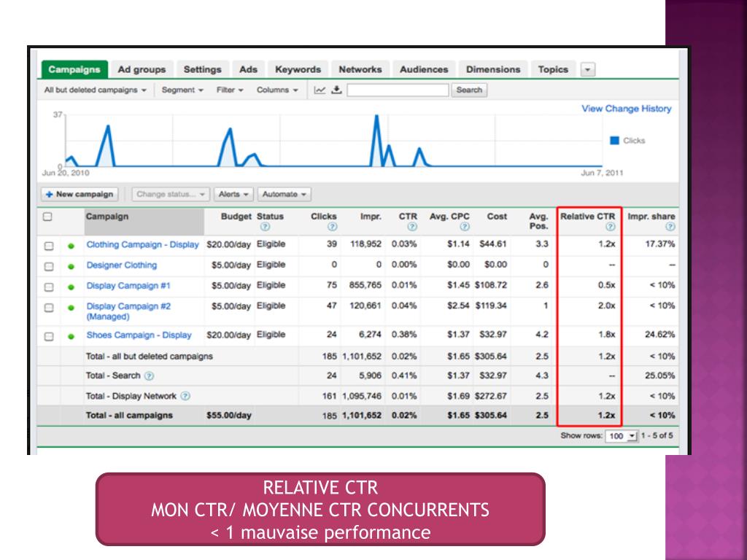Sort by the Cost column header

coord(497,217)
